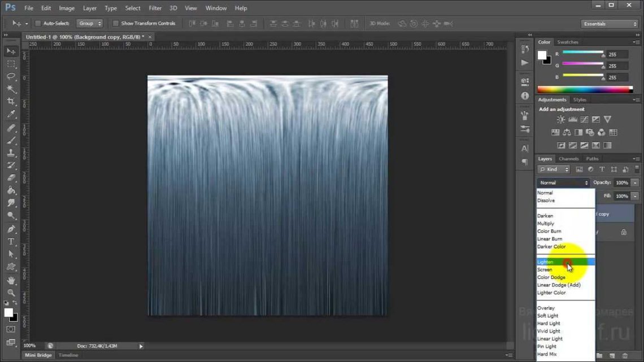This screenshot has height=362, width=644.
Task: Select the Path Selection tool
Action: (11, 254)
